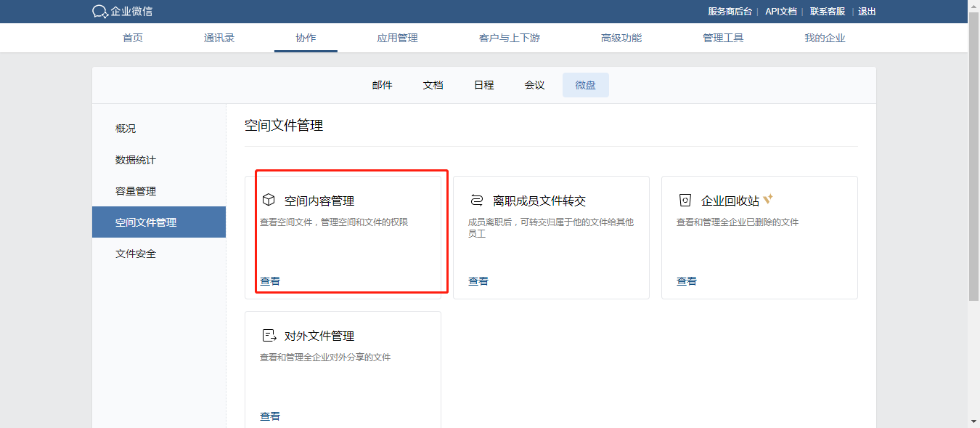Switch to the 日程 sub-tab
980x428 pixels.
point(484,85)
